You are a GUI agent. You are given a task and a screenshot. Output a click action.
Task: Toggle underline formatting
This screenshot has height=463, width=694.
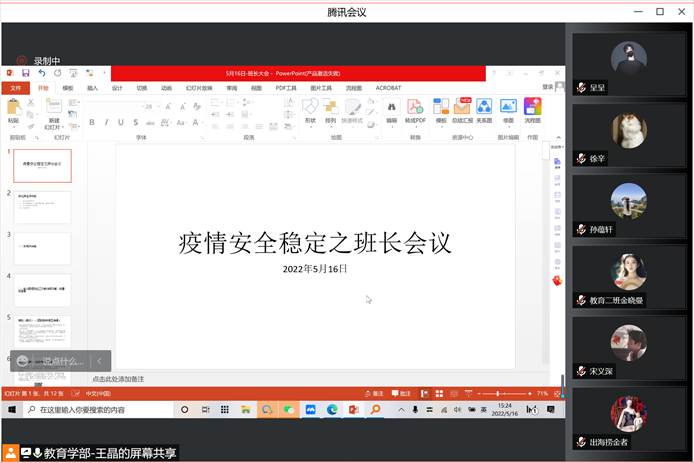[x=121, y=122]
